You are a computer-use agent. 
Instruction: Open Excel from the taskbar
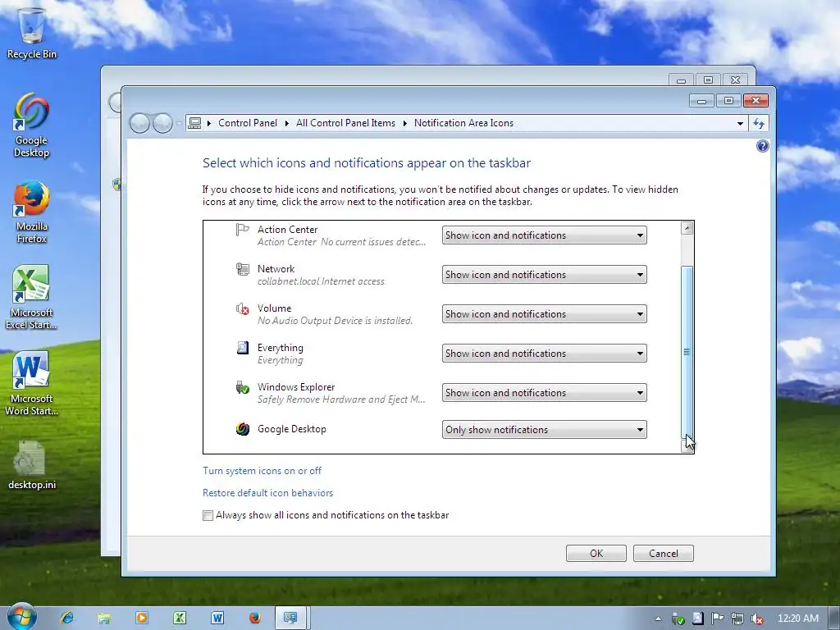tap(180, 618)
